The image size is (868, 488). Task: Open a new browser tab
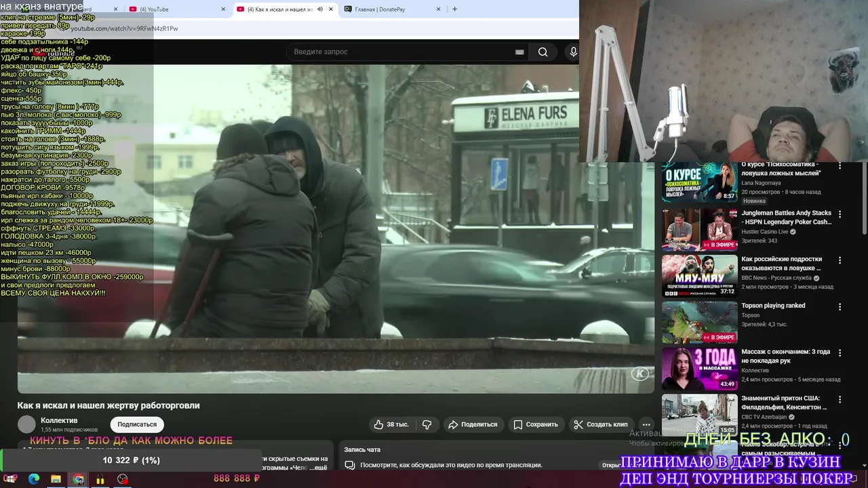454,9
